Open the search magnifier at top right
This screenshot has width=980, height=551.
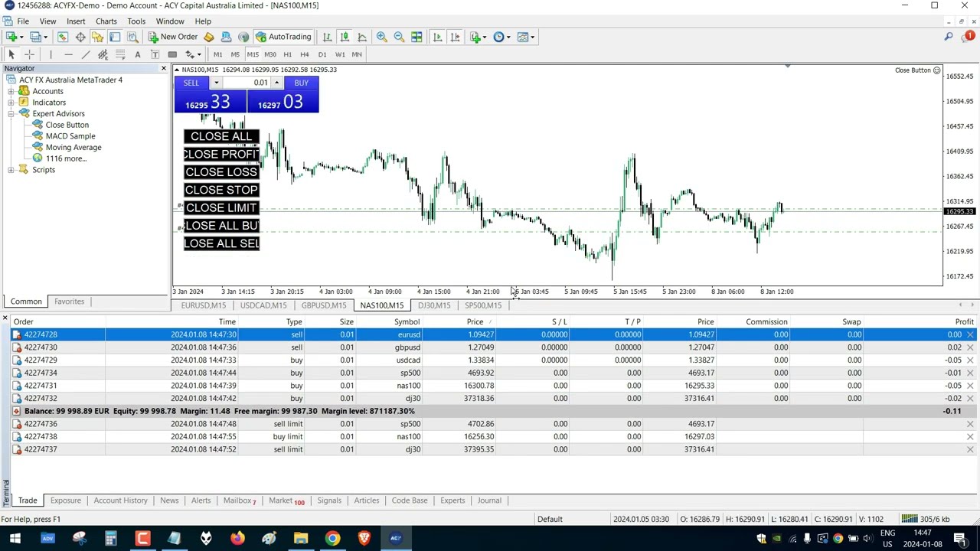949,37
